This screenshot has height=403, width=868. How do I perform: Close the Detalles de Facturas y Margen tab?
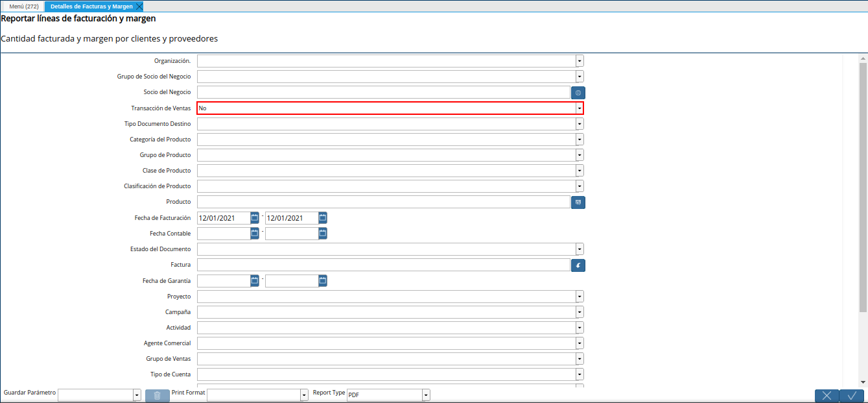coord(139,6)
